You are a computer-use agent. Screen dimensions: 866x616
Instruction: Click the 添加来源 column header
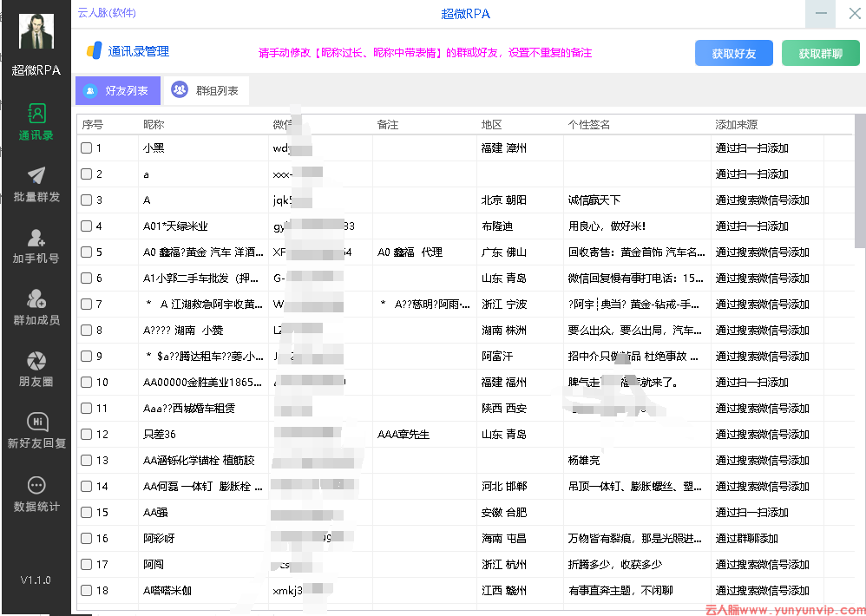[x=736, y=125]
